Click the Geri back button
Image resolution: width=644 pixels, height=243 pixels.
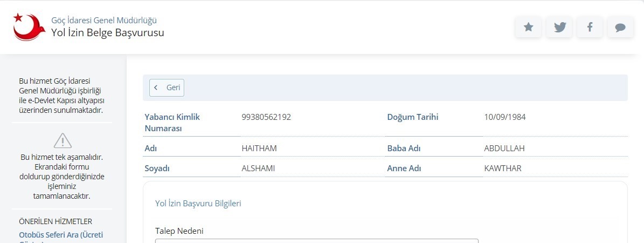click(x=167, y=87)
